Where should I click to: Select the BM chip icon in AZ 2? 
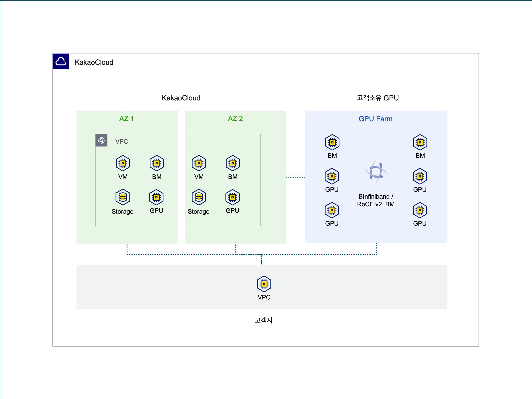233,163
